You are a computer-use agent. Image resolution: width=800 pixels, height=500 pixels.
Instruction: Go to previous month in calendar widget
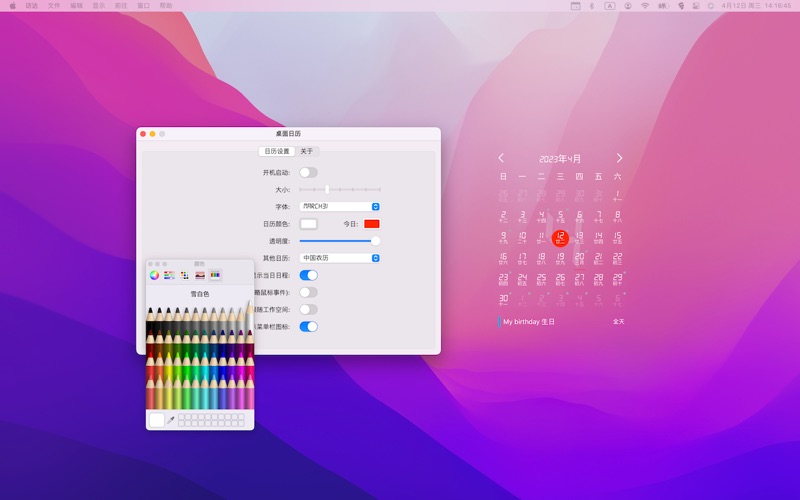(x=501, y=158)
